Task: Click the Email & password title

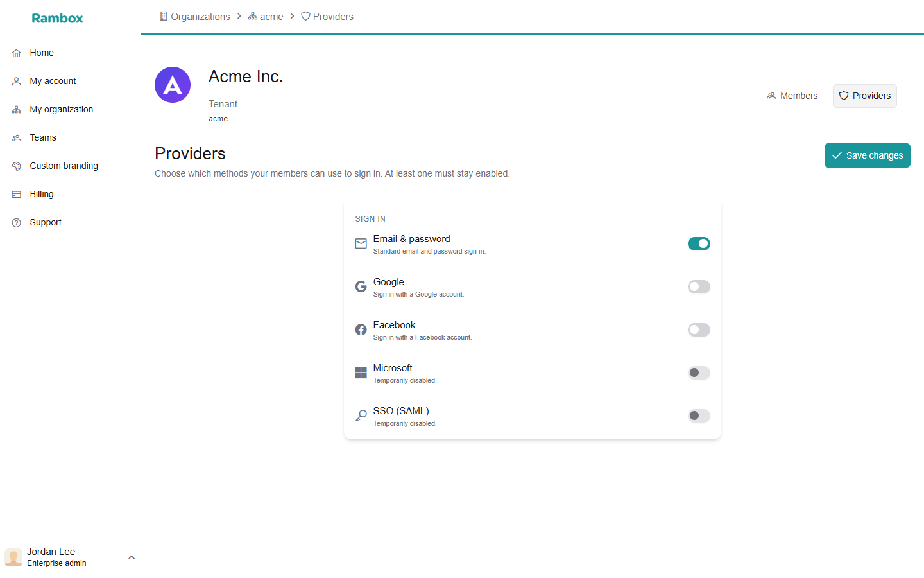Action: (x=411, y=239)
